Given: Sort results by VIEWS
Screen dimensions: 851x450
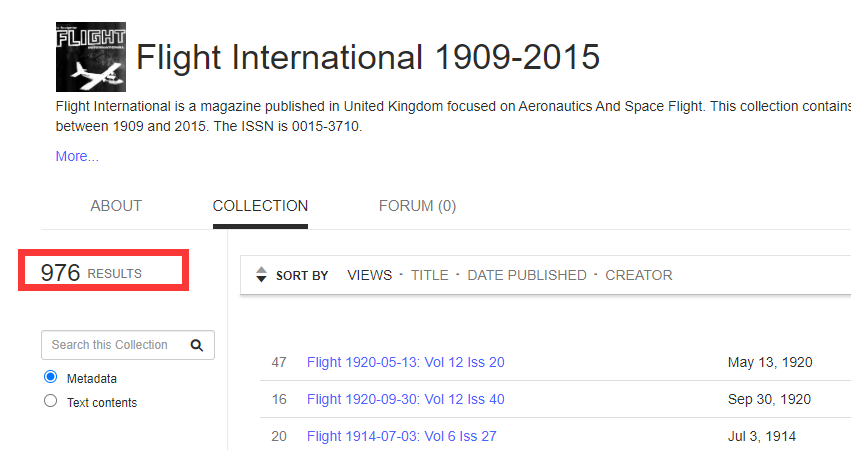Looking at the screenshot, I should (370, 275).
